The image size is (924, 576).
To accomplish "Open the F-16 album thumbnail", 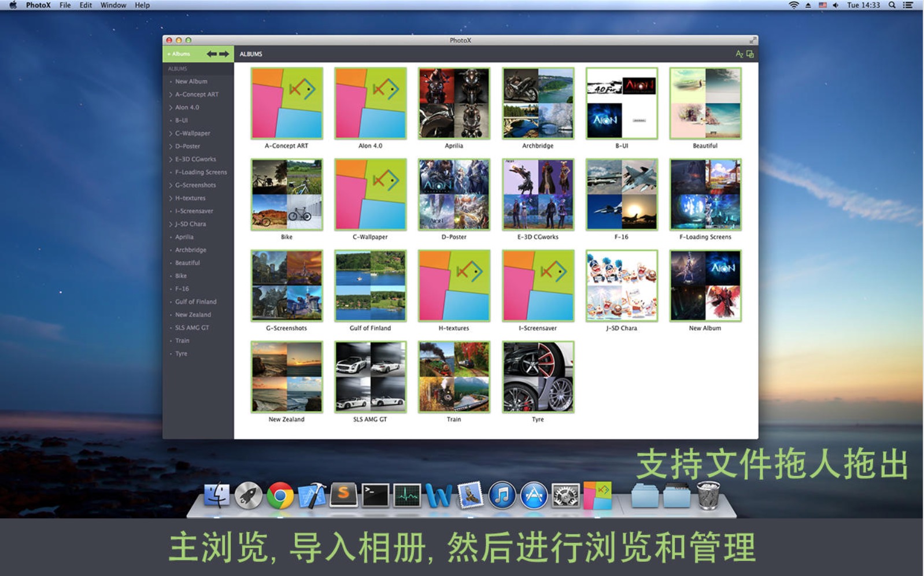I will [x=622, y=195].
